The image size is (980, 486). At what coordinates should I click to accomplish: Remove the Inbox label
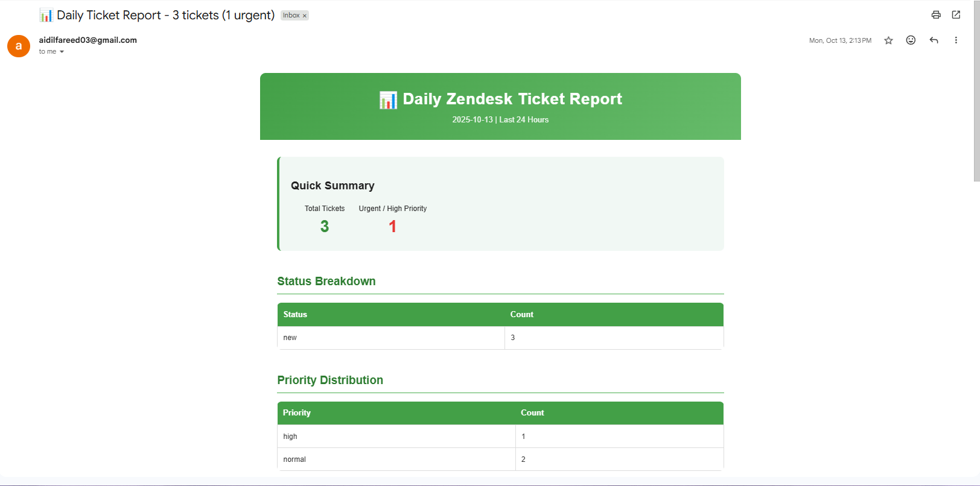[305, 16]
